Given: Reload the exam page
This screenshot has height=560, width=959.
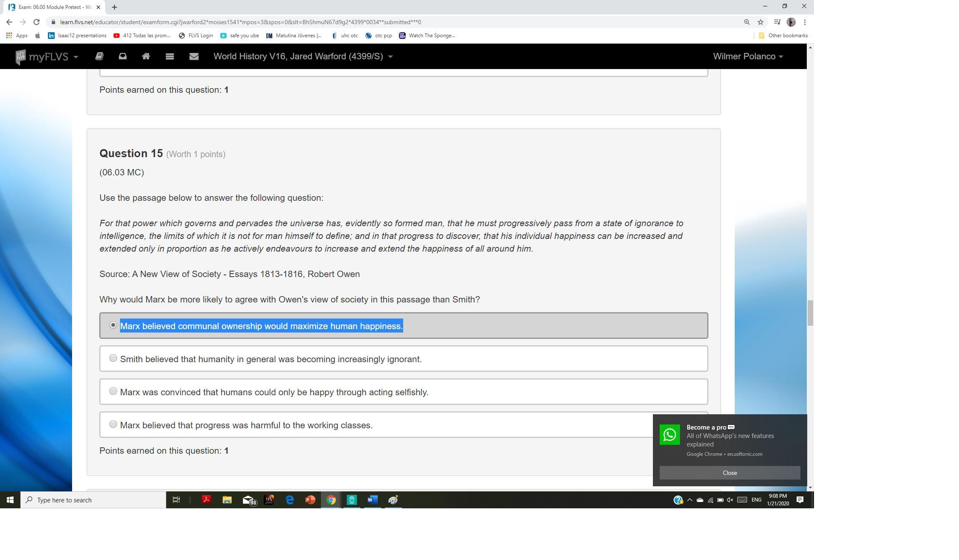Looking at the screenshot, I should tap(36, 22).
